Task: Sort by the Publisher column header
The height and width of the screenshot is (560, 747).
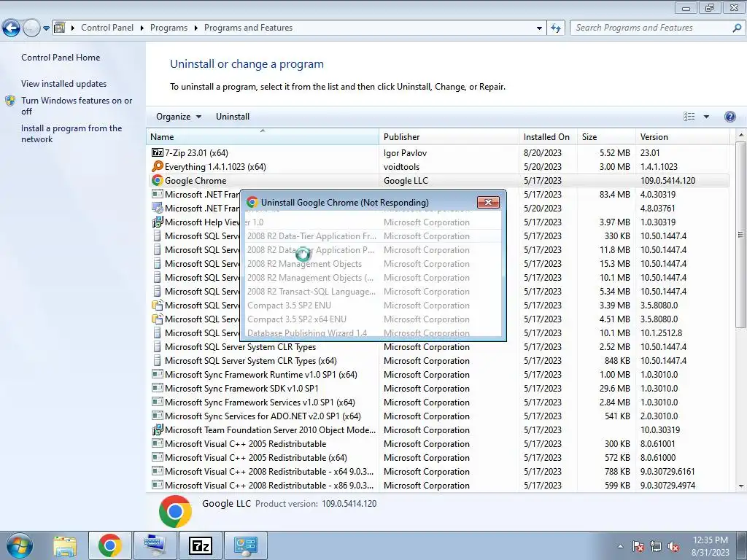Action: pyautogui.click(x=449, y=136)
